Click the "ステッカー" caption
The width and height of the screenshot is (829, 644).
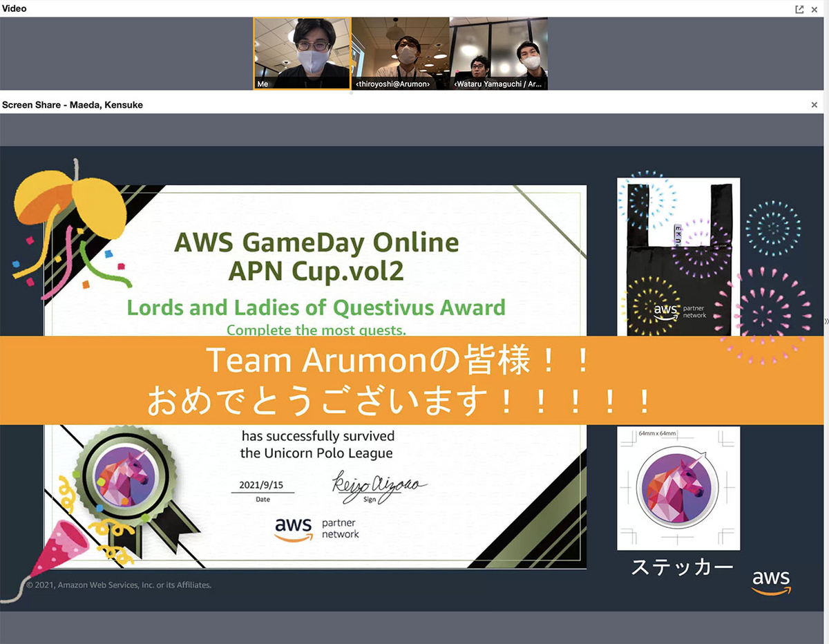(682, 567)
